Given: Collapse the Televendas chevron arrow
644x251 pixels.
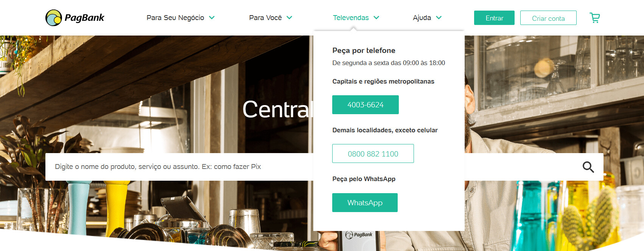Looking at the screenshot, I should pyautogui.click(x=376, y=17).
